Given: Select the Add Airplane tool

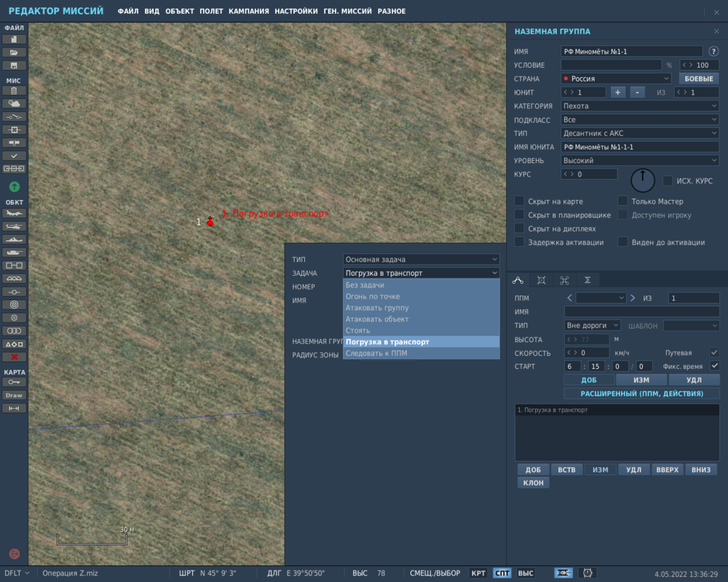Looking at the screenshot, I should (x=16, y=213).
